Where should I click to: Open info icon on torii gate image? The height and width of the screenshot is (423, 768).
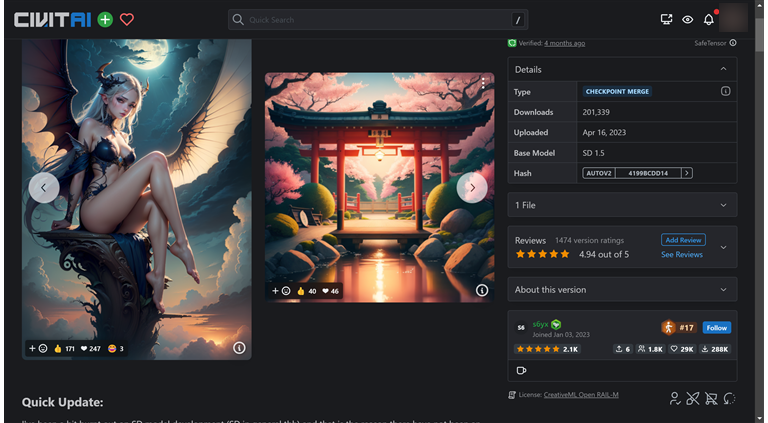tap(482, 291)
